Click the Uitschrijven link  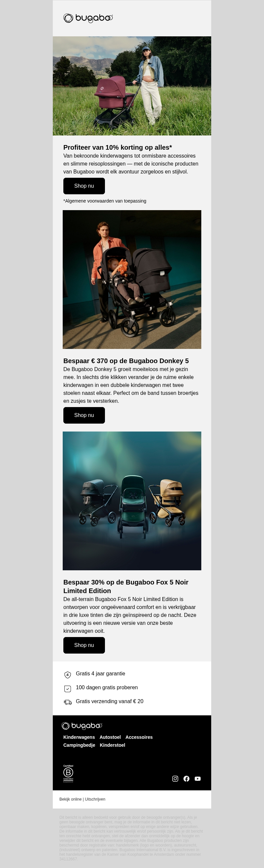point(95,799)
